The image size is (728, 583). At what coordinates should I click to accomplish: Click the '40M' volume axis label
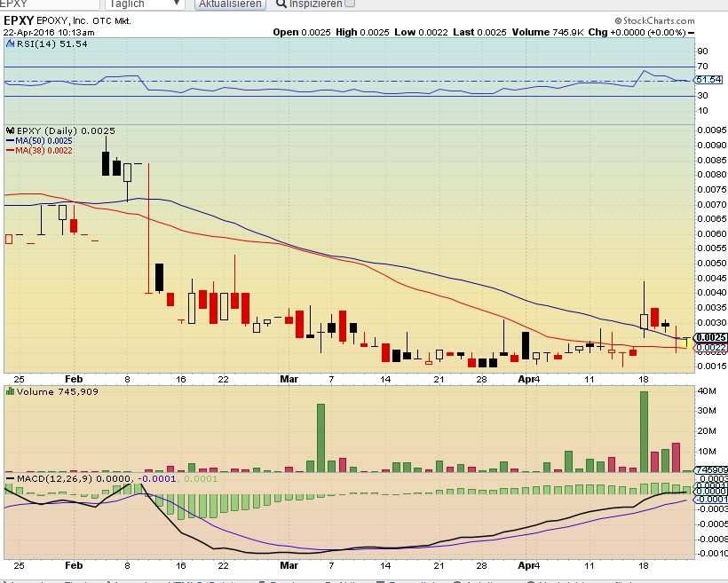[x=707, y=390]
